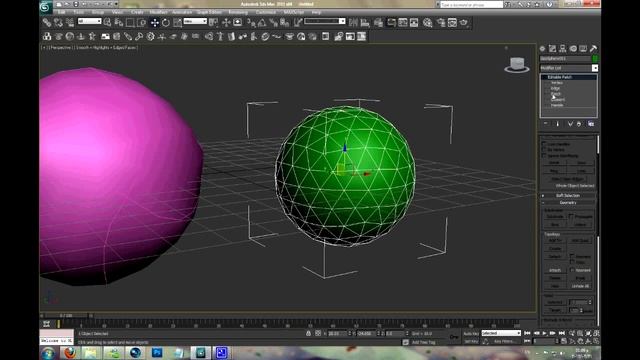The height and width of the screenshot is (360, 640).
Task: Open the Render Setup dialog
Action: [441, 22]
